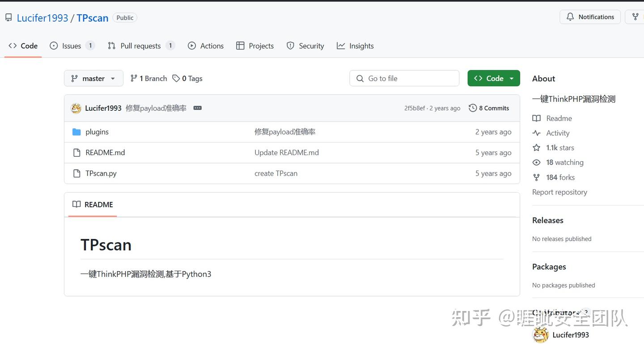
Task: View the 184 forks link
Action: pyautogui.click(x=560, y=177)
